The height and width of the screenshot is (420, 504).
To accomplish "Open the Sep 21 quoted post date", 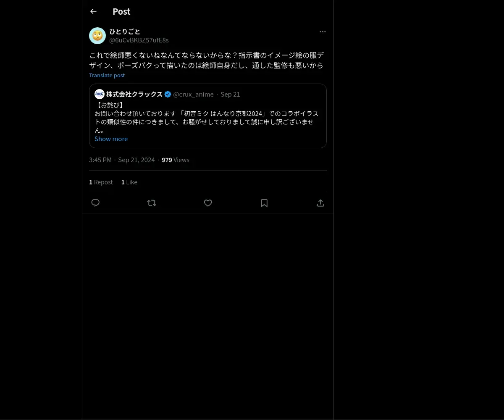I will click(230, 94).
